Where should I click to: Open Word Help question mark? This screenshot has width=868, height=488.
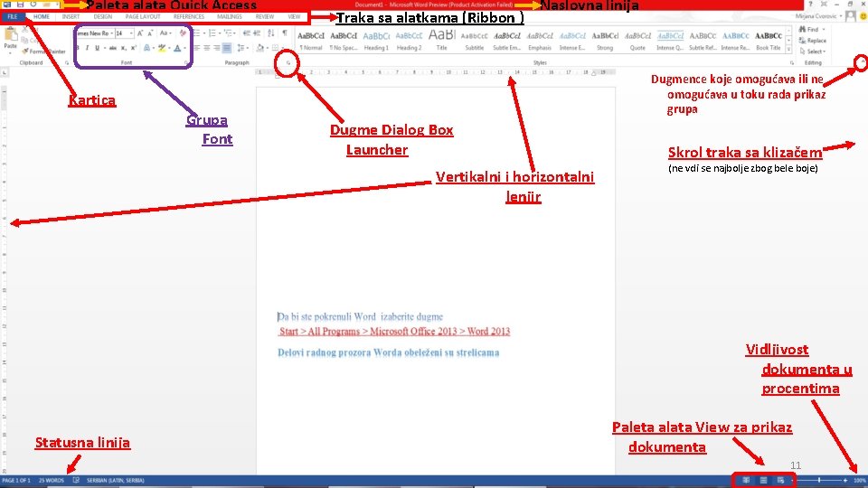[810, 4]
